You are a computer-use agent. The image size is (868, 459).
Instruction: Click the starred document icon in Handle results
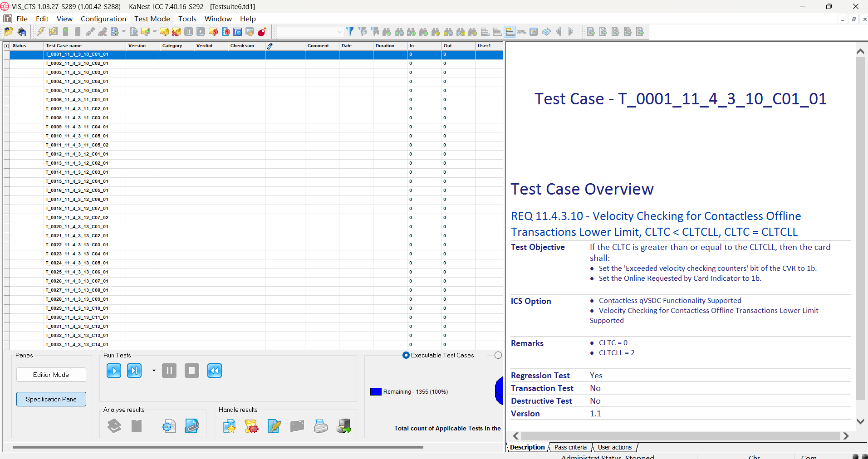(x=229, y=426)
